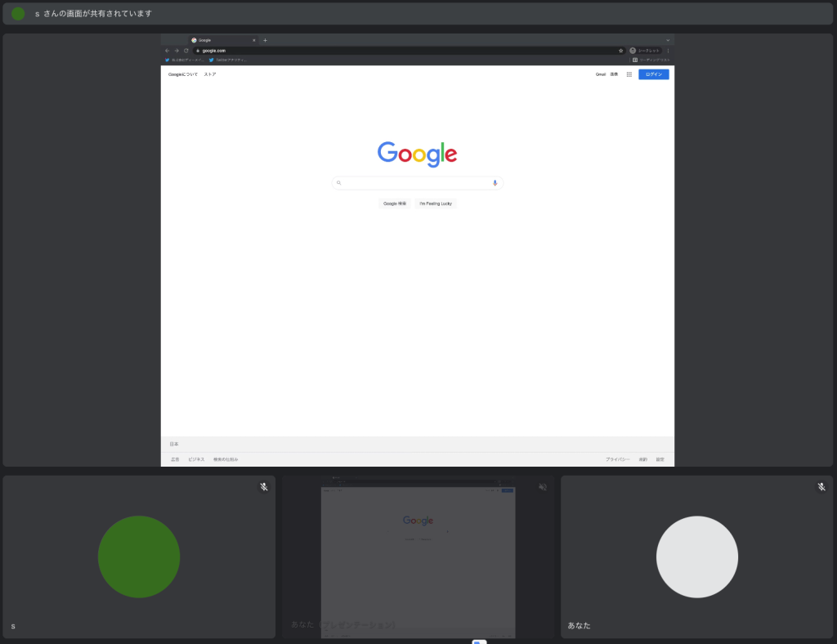This screenshot has width=837, height=644.
Task: Click the google.com address bar
Action: coord(409,51)
